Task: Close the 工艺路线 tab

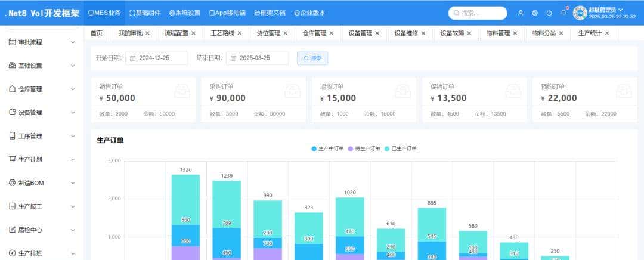Action: (x=240, y=33)
